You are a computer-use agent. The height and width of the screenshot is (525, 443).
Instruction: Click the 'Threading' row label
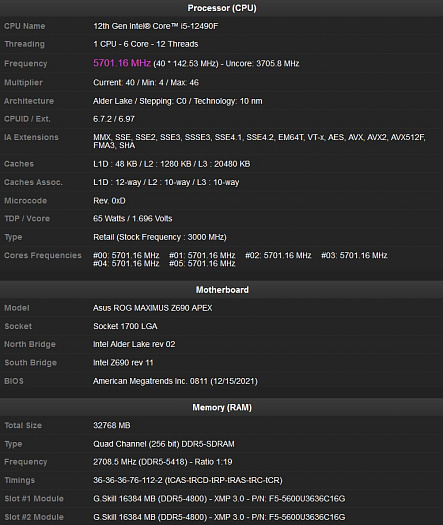(x=24, y=44)
